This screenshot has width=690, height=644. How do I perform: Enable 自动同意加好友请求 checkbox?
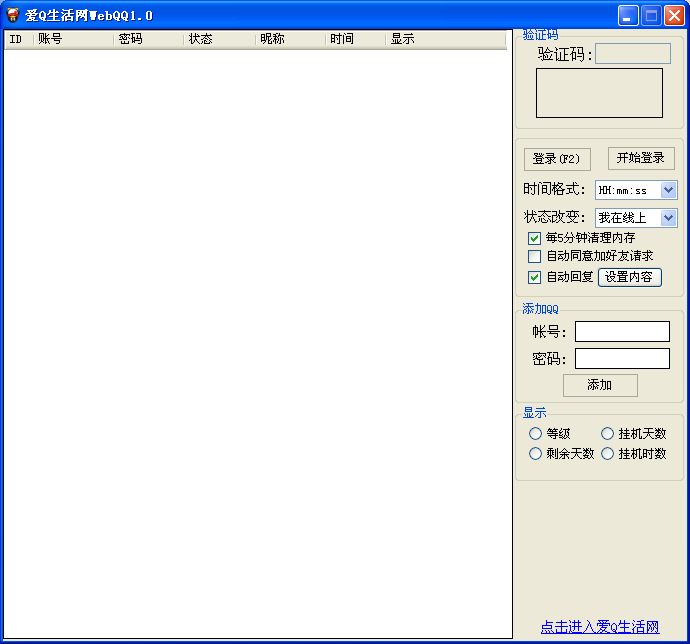click(x=534, y=257)
